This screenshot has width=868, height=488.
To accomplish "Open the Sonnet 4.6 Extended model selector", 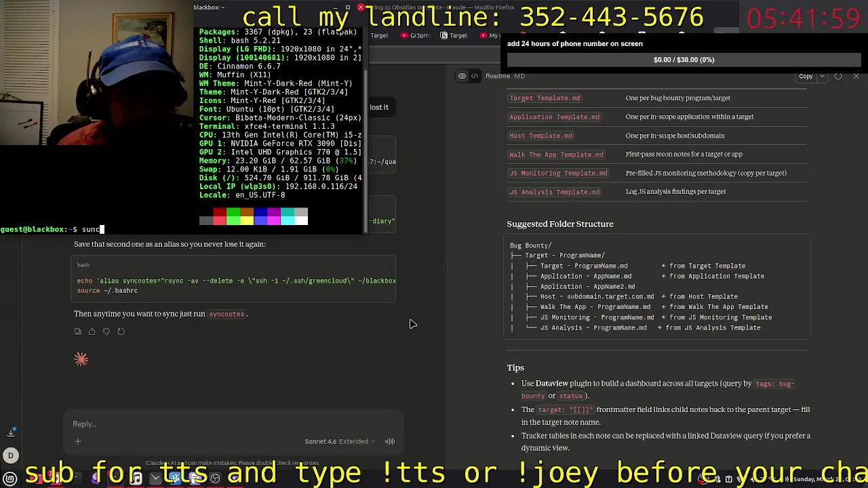I will tap(339, 442).
